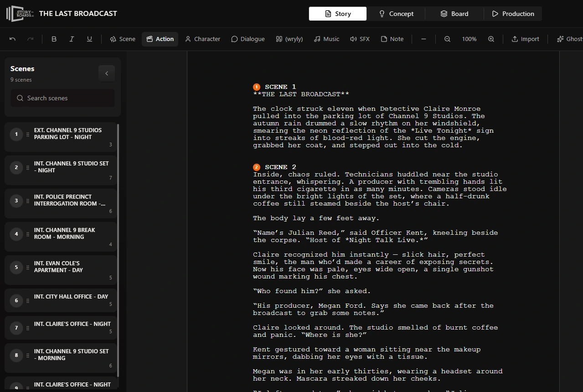583x392 pixels.
Task: Open the Board view
Action: [454, 13]
